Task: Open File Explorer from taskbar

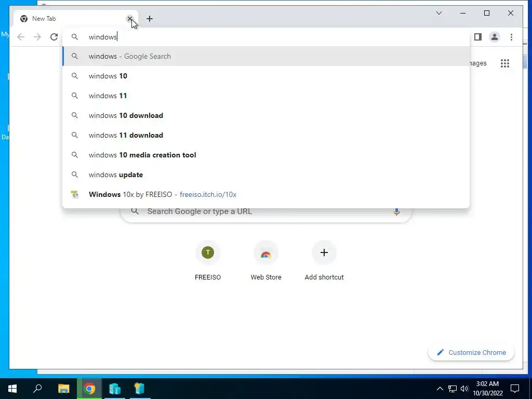Action: [x=63, y=389]
